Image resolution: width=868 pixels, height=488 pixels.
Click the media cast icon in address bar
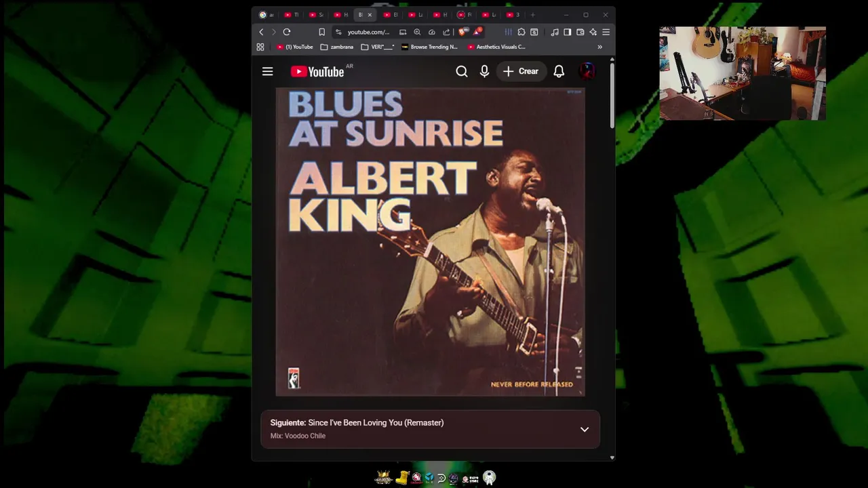coord(403,32)
